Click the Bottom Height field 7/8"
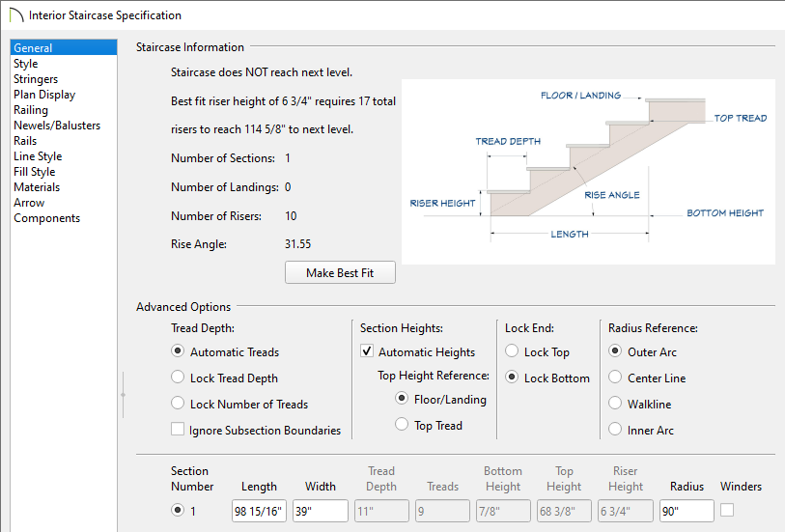The height and width of the screenshot is (532, 785). pos(503,511)
